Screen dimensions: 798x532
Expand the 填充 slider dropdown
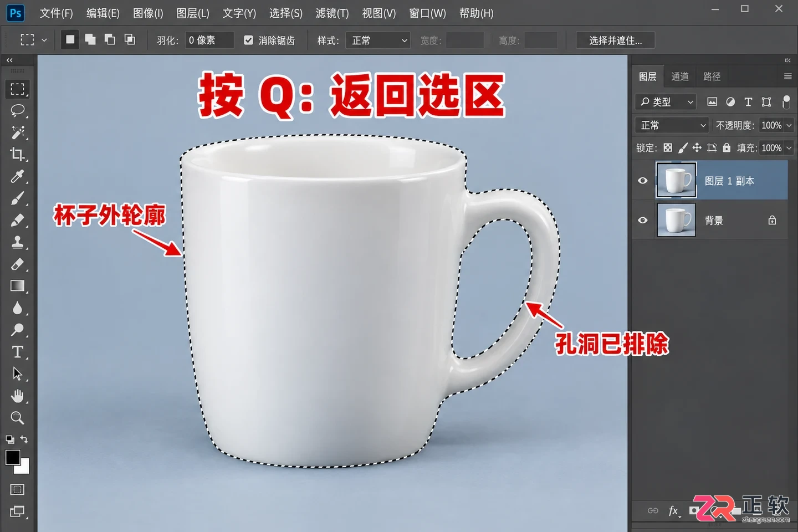point(789,148)
